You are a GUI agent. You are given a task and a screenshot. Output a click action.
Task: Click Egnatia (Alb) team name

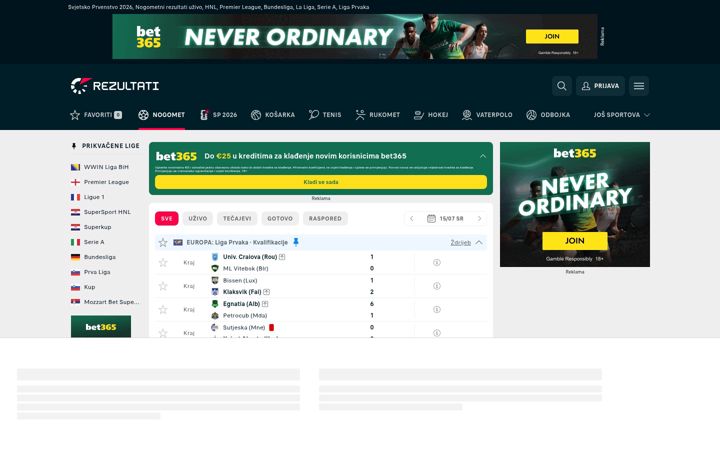point(242,304)
